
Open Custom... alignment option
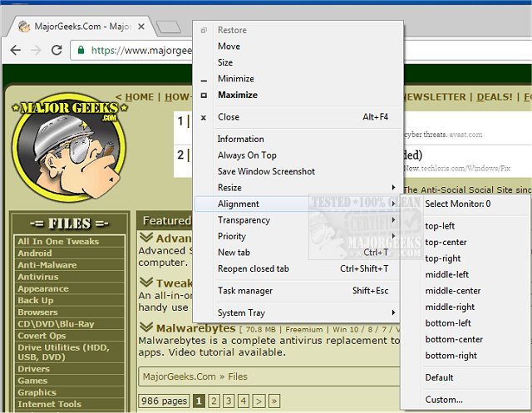[x=465, y=400]
